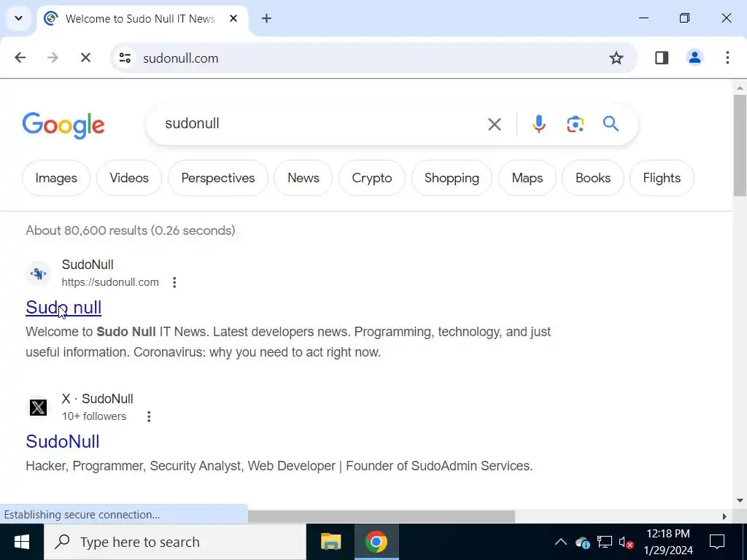Click the blue magnifier search button

pos(611,123)
